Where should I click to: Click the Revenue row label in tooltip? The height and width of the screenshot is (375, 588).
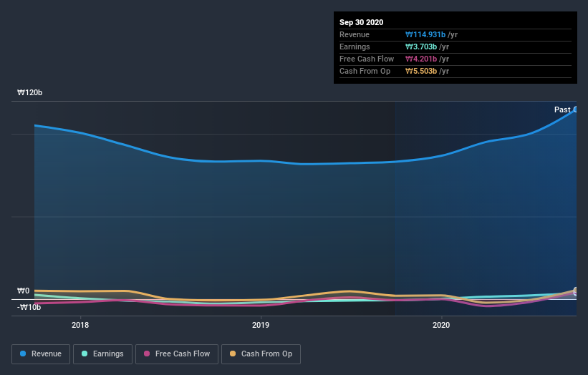pos(355,34)
